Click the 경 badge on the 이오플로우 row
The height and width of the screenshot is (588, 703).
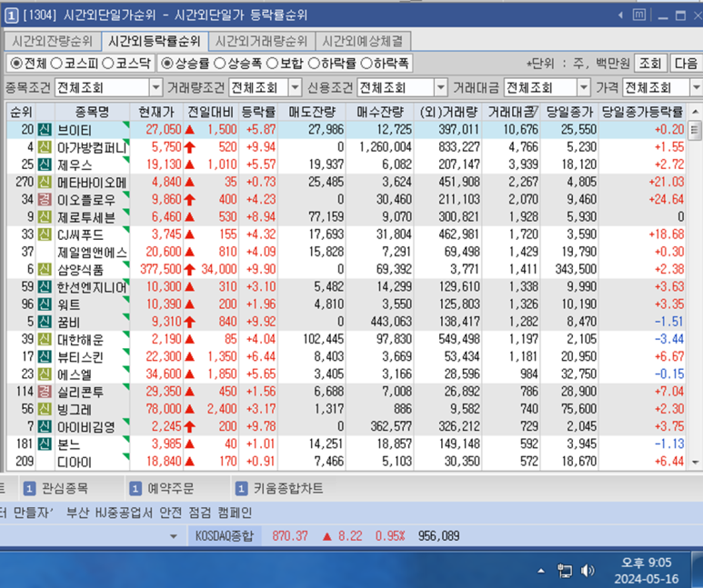point(45,200)
